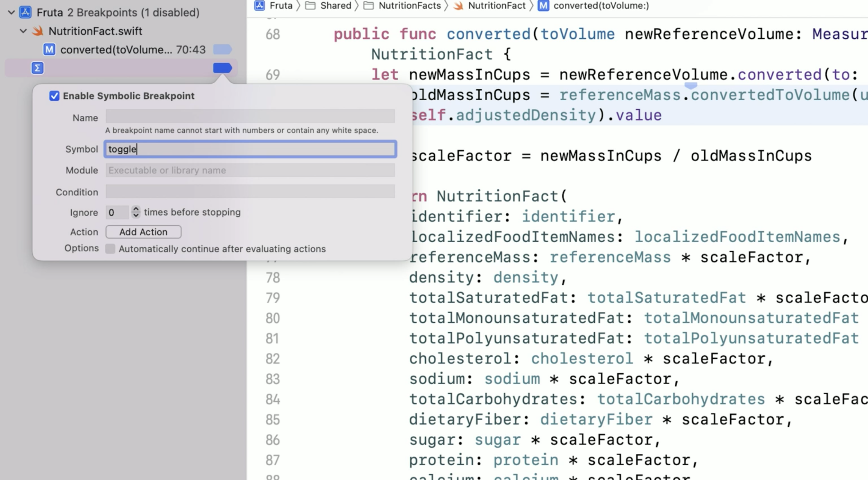
Task: Toggle the disabled breakpoint indicator at 70:43
Action: (222, 50)
